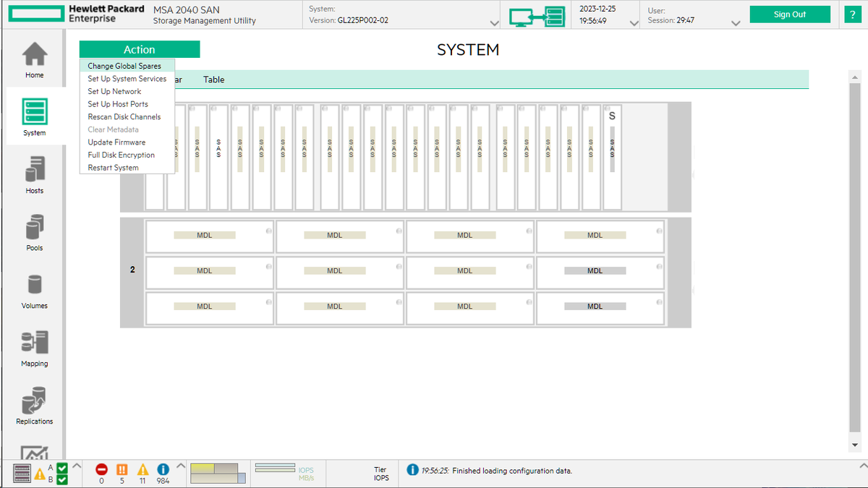The height and width of the screenshot is (488, 868).
Task: Open the Volumes icon in sidebar
Action: click(35, 285)
